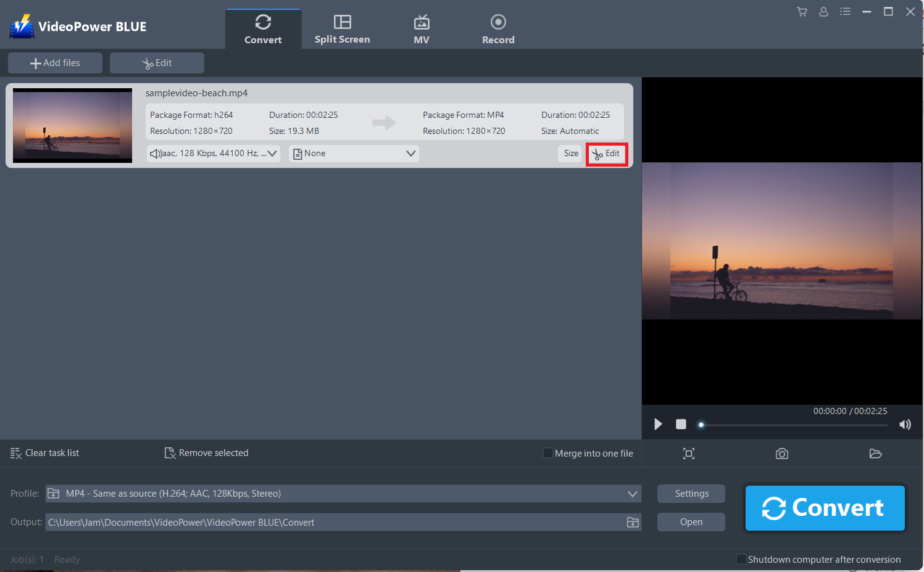924x572 pixels.
Task: Switch to the Record mode
Action: (x=497, y=28)
